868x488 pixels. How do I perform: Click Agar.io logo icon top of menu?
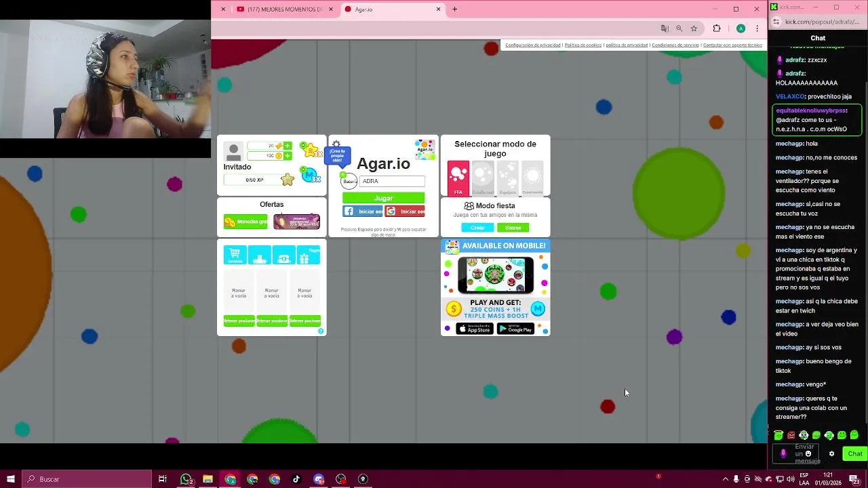(425, 150)
